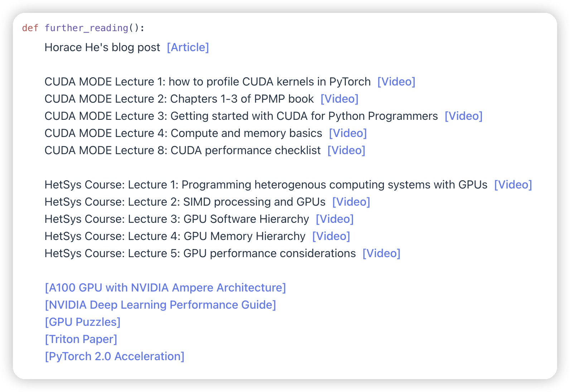This screenshot has height=392, width=570.
Task: Click the def keyword in code header
Action: pos(30,28)
